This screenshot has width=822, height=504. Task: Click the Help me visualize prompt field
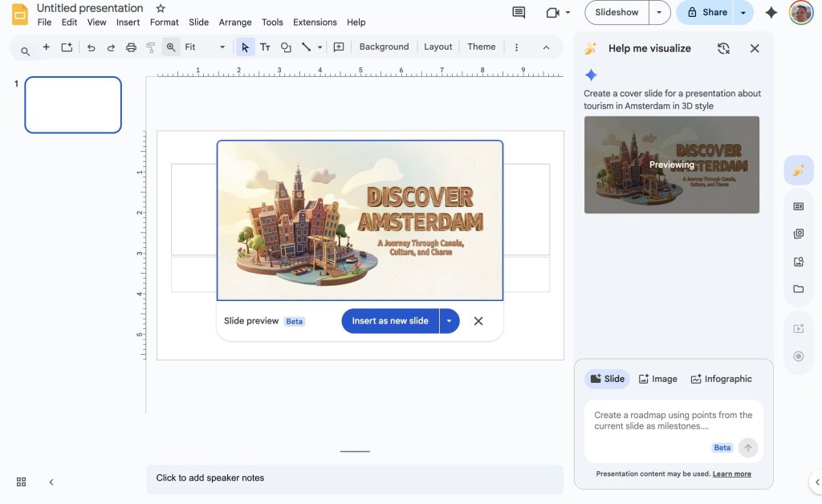click(x=673, y=421)
